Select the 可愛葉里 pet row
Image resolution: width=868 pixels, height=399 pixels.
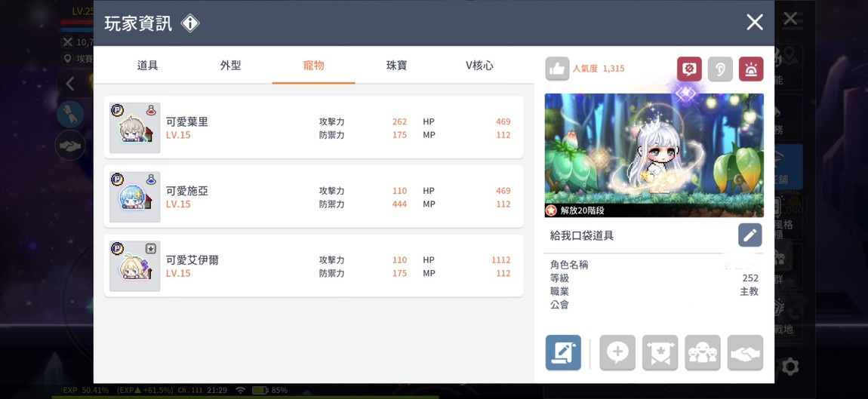313,127
